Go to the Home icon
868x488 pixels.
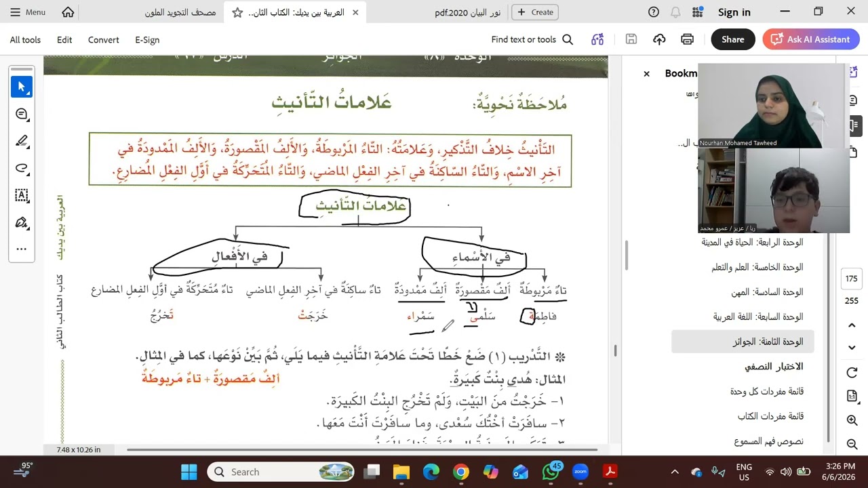pyautogui.click(x=68, y=12)
